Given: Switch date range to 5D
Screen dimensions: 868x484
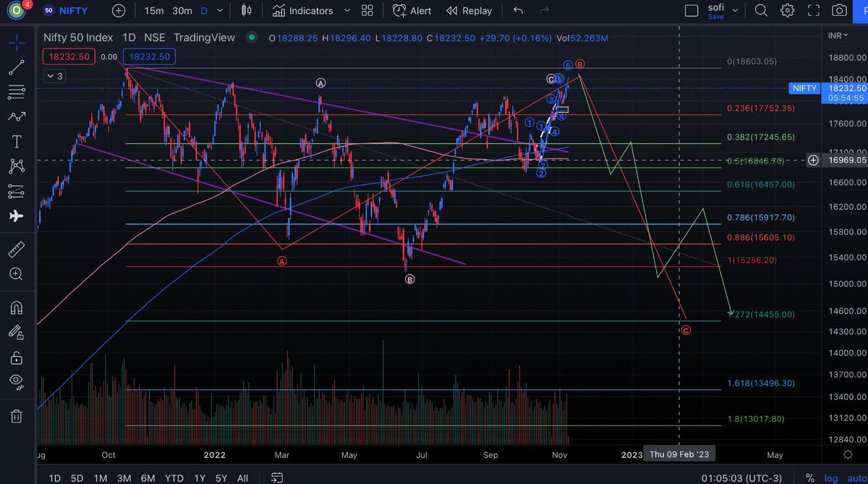Looking at the screenshot, I should 77,477.
